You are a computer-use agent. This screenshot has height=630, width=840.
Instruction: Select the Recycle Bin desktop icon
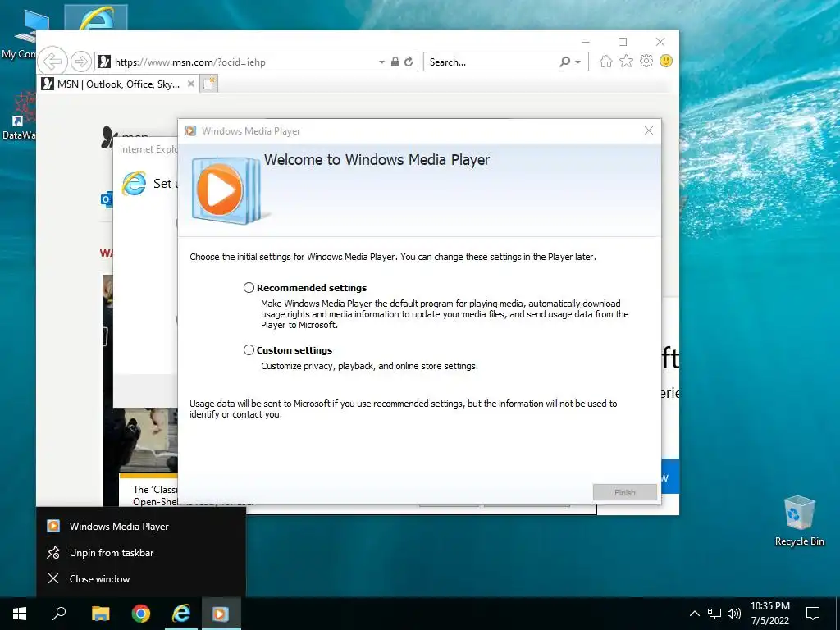(x=799, y=520)
